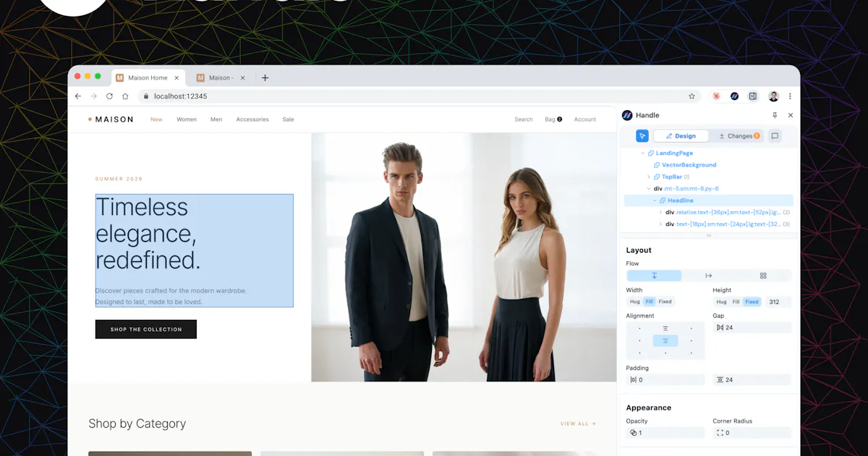Image resolution: width=868 pixels, height=456 pixels.
Task: Set flow to horizontal direction
Action: pos(709,276)
